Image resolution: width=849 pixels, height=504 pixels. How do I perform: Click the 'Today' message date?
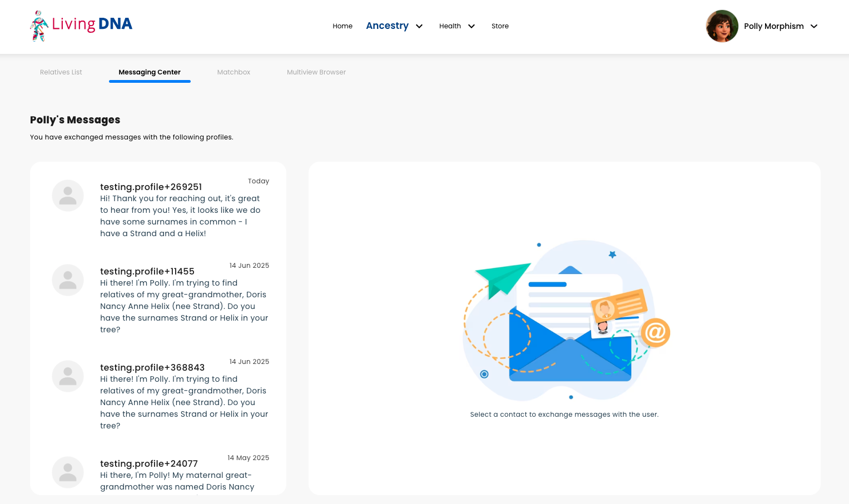pyautogui.click(x=259, y=181)
